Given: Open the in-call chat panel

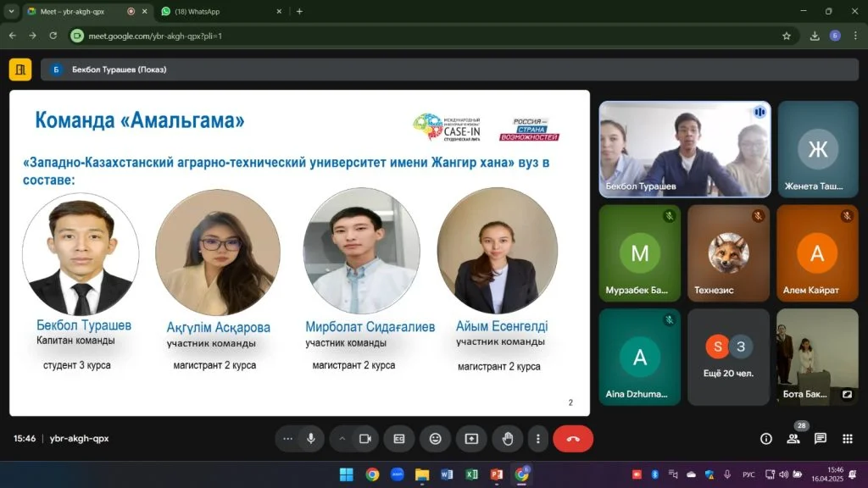Looking at the screenshot, I should pyautogui.click(x=821, y=439).
